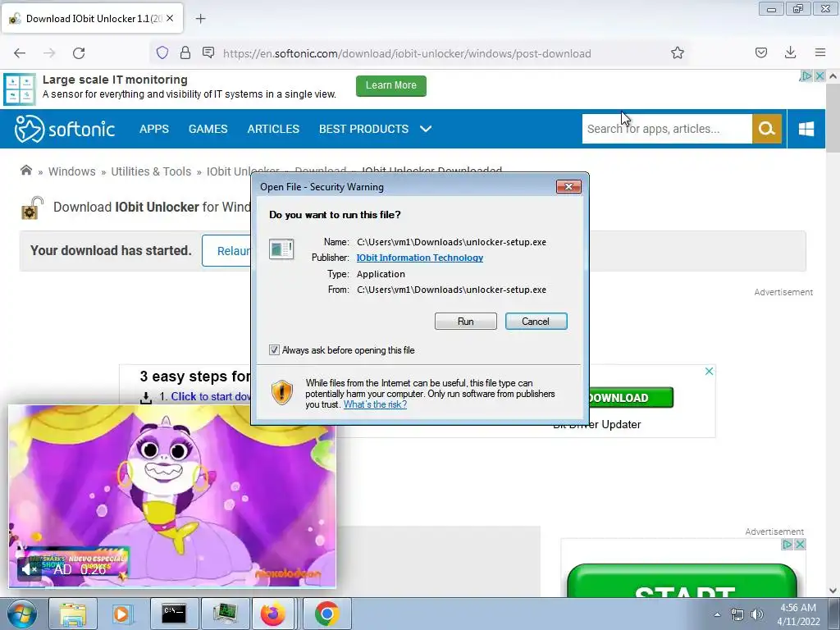The width and height of the screenshot is (840, 630).
Task: Reload the page with the refresh icon
Action: [79, 53]
